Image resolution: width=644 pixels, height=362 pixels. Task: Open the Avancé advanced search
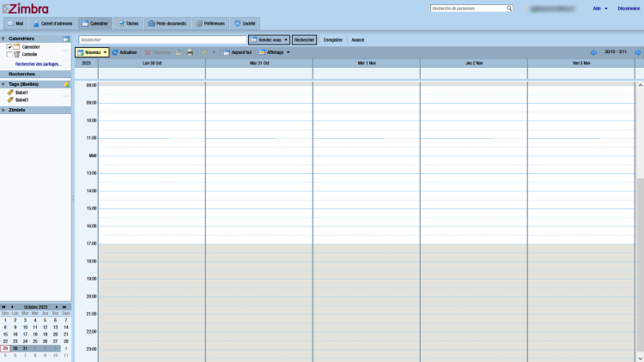(x=358, y=39)
